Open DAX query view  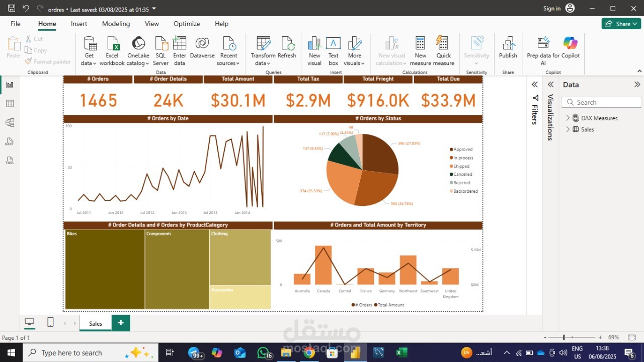coord(10,141)
